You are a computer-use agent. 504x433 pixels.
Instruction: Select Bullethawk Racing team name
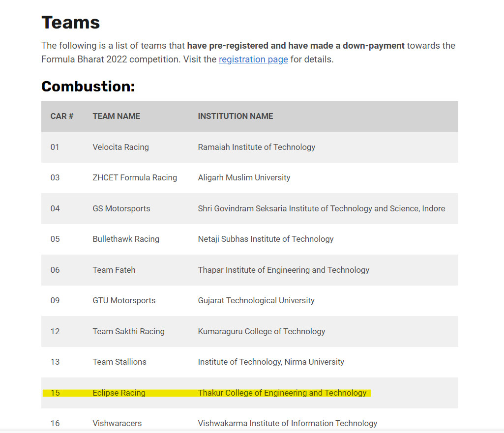[126, 239]
